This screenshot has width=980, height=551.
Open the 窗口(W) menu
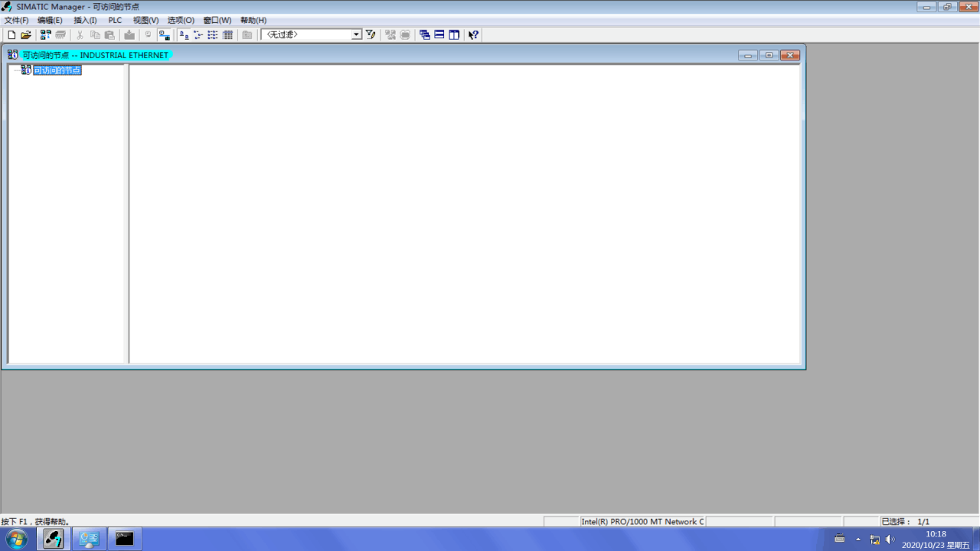pos(217,20)
